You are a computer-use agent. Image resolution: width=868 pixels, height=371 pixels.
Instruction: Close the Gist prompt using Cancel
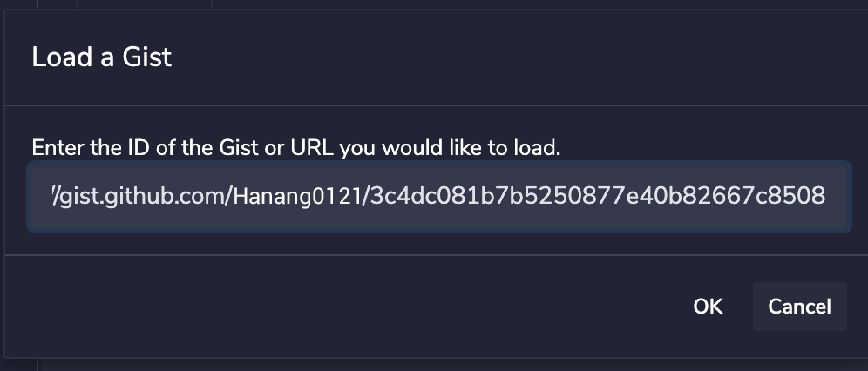(799, 307)
